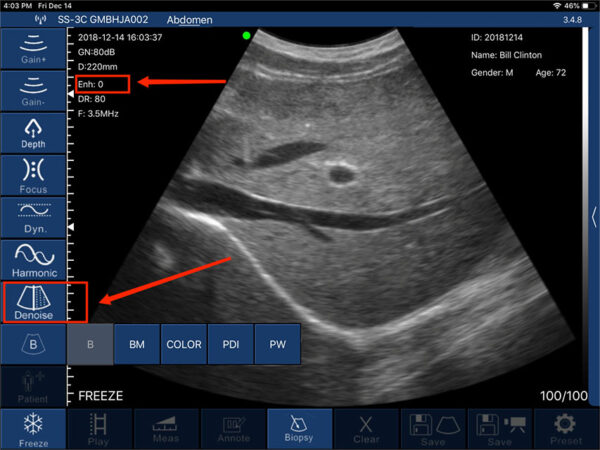Switch to COLOR Doppler mode

tap(183, 344)
